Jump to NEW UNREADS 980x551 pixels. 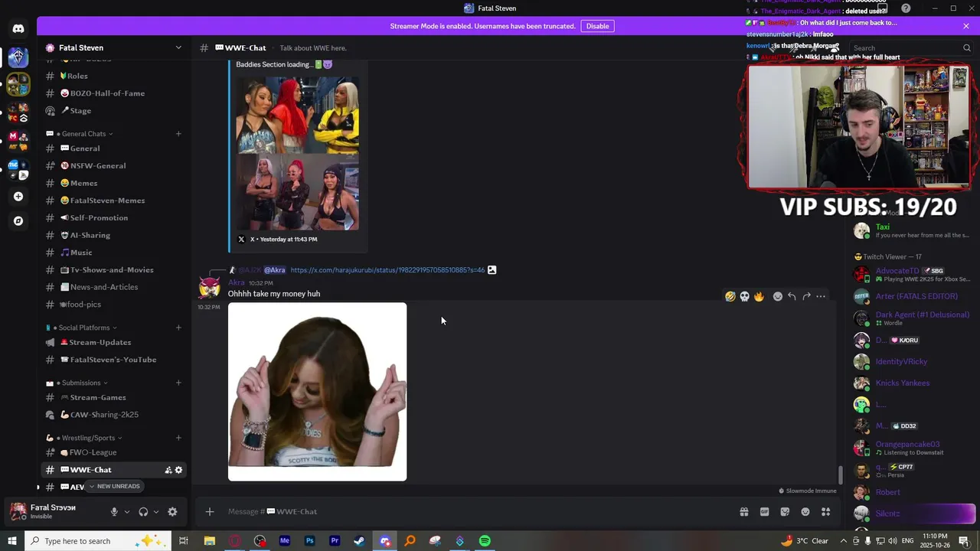(x=115, y=486)
